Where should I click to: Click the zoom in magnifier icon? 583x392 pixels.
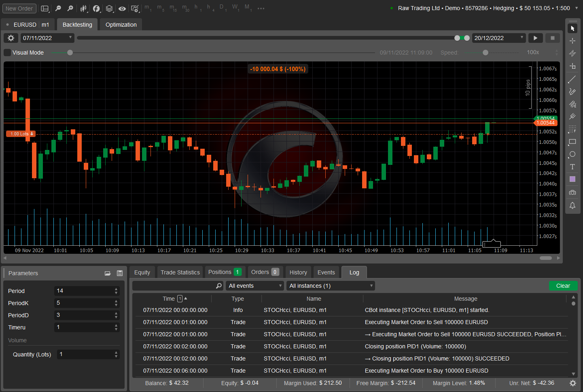point(70,8)
